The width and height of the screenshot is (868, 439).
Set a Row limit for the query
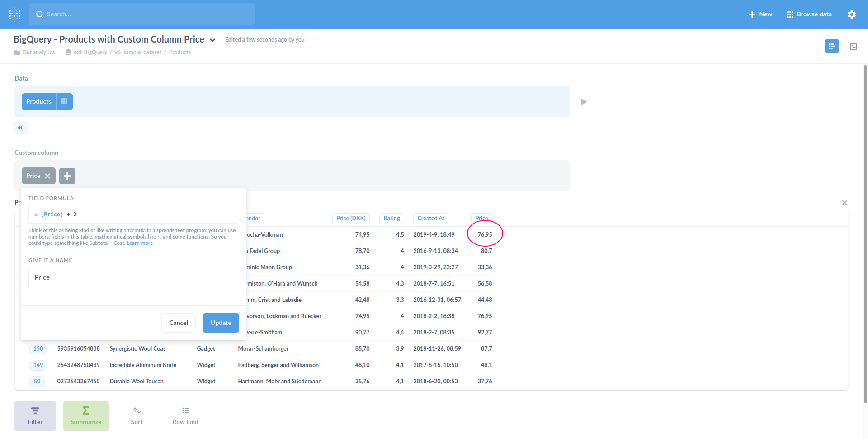(185, 415)
